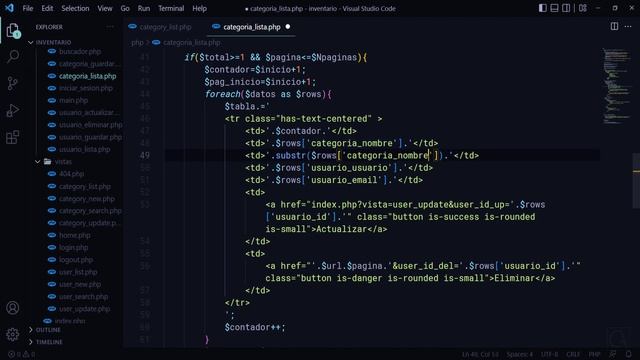Open the Go menu
The image size is (640, 360).
click(125, 8)
